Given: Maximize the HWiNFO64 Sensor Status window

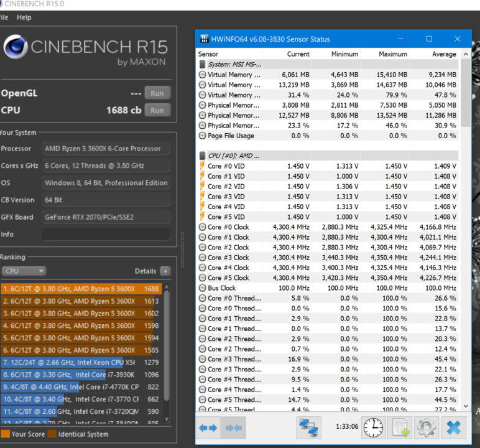Looking at the screenshot, I should click(x=429, y=39).
